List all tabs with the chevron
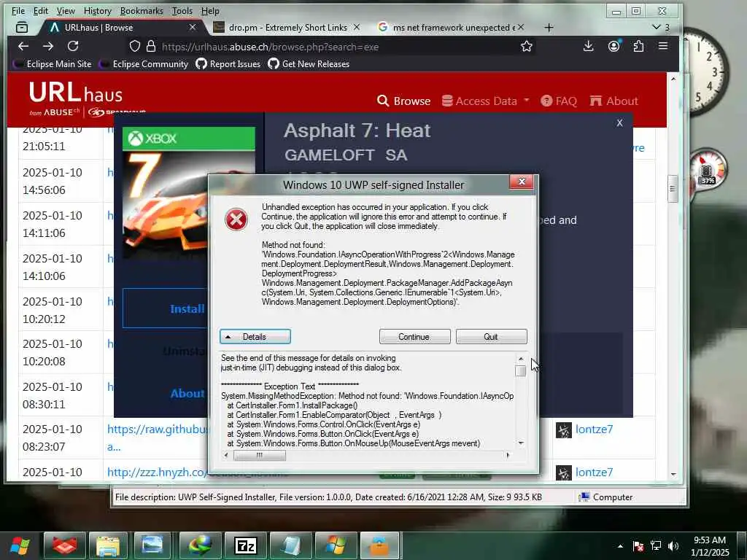747x560 pixels. pyautogui.click(x=657, y=27)
